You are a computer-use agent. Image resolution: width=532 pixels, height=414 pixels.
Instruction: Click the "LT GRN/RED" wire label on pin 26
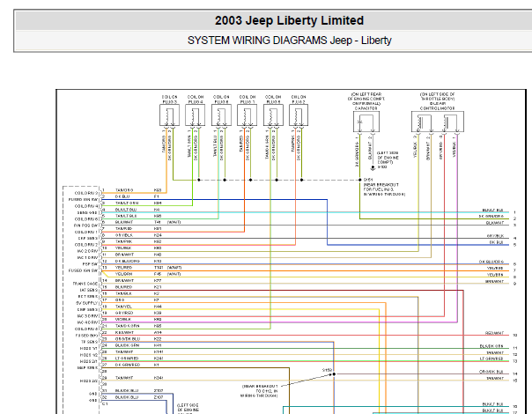click(127, 359)
